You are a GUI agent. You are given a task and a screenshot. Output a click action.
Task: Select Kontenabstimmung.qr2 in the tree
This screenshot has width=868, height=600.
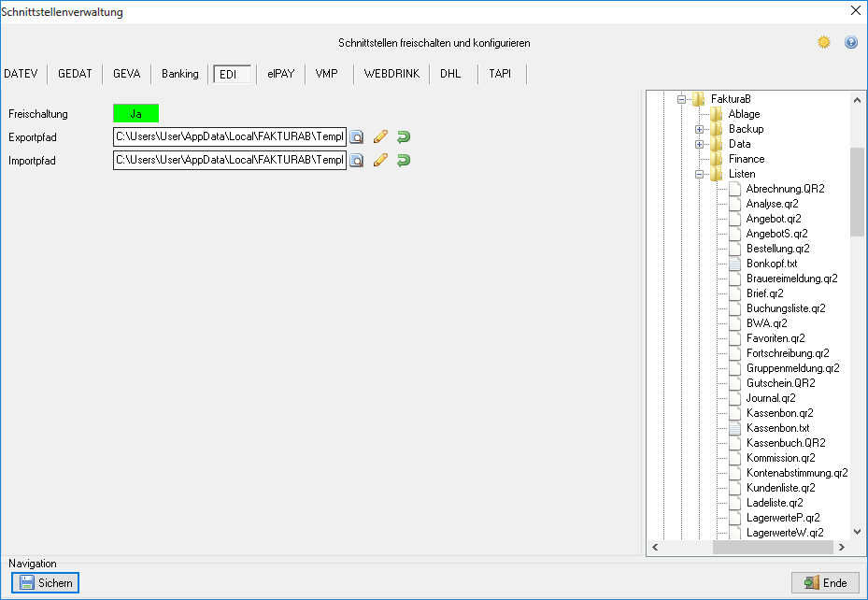coord(797,473)
